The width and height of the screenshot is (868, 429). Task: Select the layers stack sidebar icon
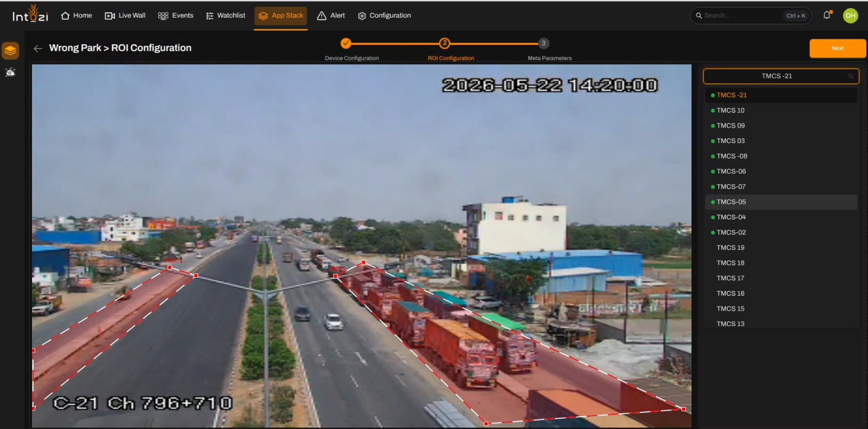10,51
